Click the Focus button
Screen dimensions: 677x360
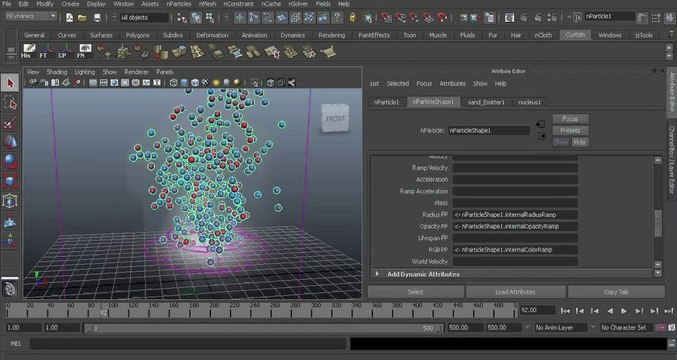(x=570, y=119)
